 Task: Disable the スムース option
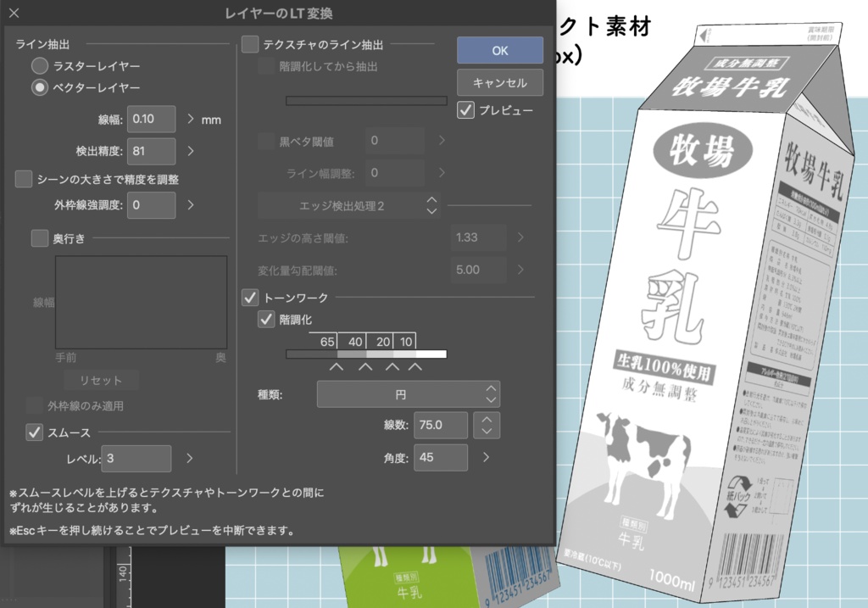coord(34,432)
